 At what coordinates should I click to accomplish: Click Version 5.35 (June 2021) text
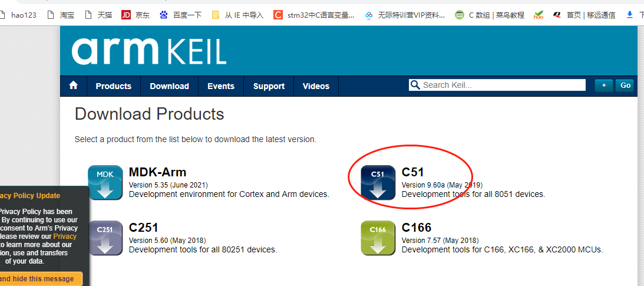[169, 185]
